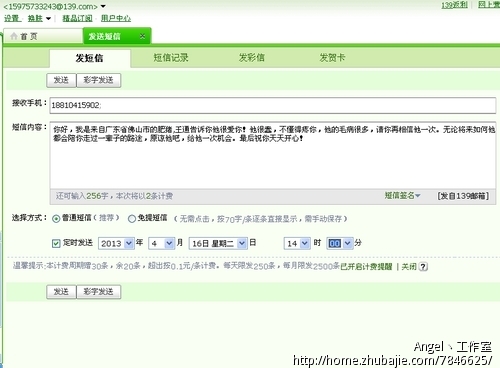Open the 精品订阅 link
The height and width of the screenshot is (368, 500).
[77, 18]
